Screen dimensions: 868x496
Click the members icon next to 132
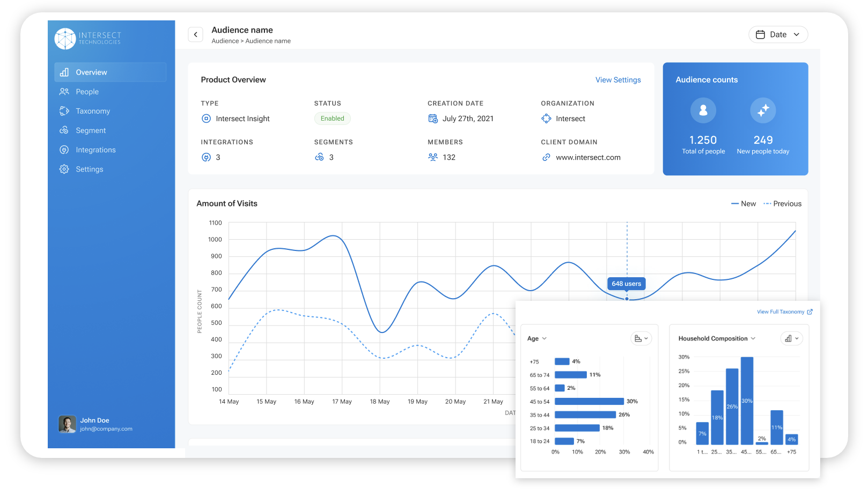point(433,157)
